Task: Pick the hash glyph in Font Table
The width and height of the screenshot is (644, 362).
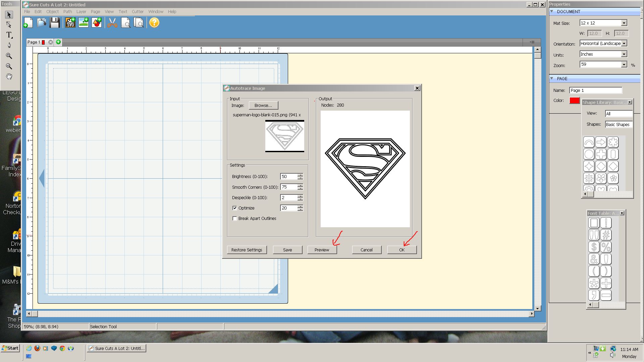Action: (x=606, y=235)
